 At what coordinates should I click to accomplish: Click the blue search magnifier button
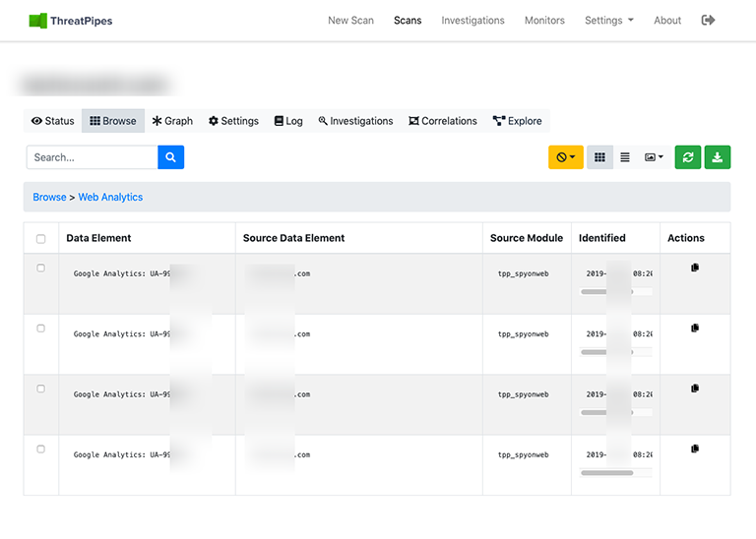[x=170, y=157]
